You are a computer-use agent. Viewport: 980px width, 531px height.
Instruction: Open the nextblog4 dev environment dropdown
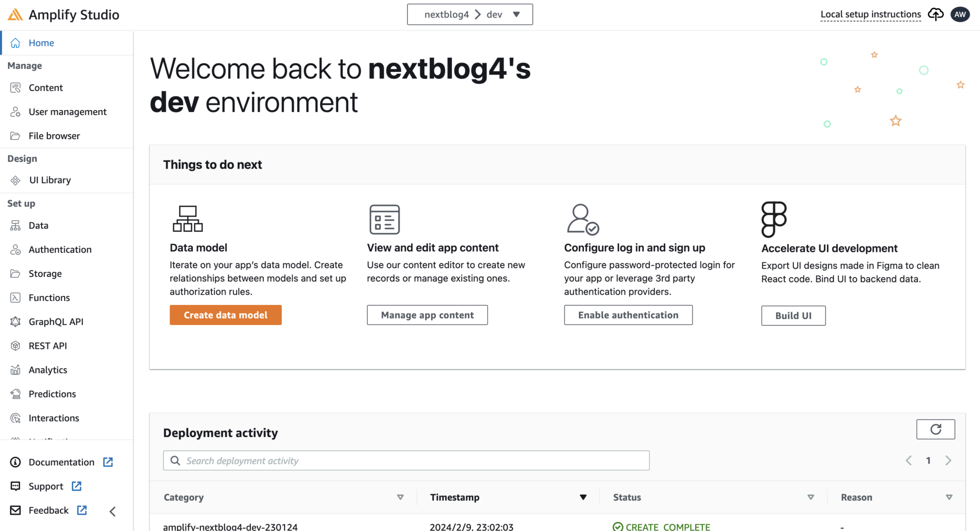469,14
